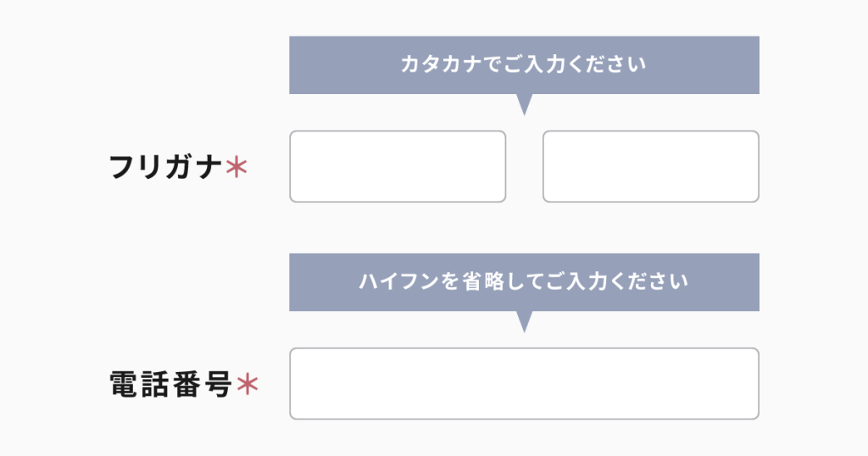Click the hyphen omission hint text
Image resolution: width=868 pixels, height=456 pixels.
[524, 281]
